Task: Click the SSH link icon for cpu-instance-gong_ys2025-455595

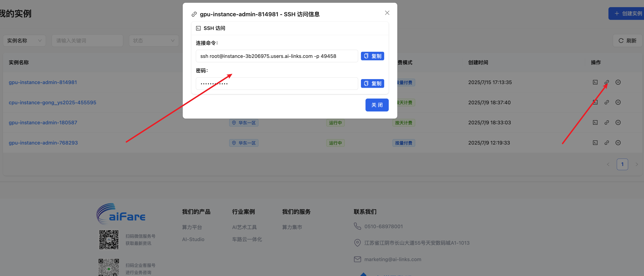Action: coord(607,102)
